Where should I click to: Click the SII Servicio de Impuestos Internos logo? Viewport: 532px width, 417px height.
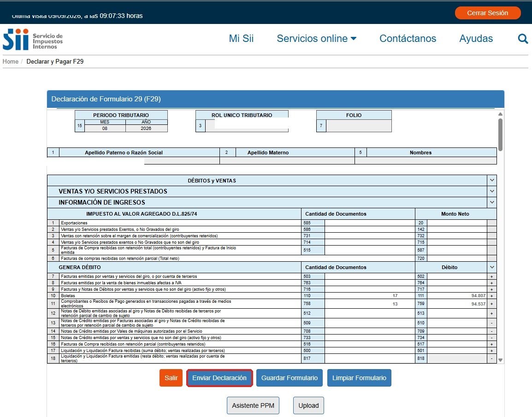click(x=33, y=39)
